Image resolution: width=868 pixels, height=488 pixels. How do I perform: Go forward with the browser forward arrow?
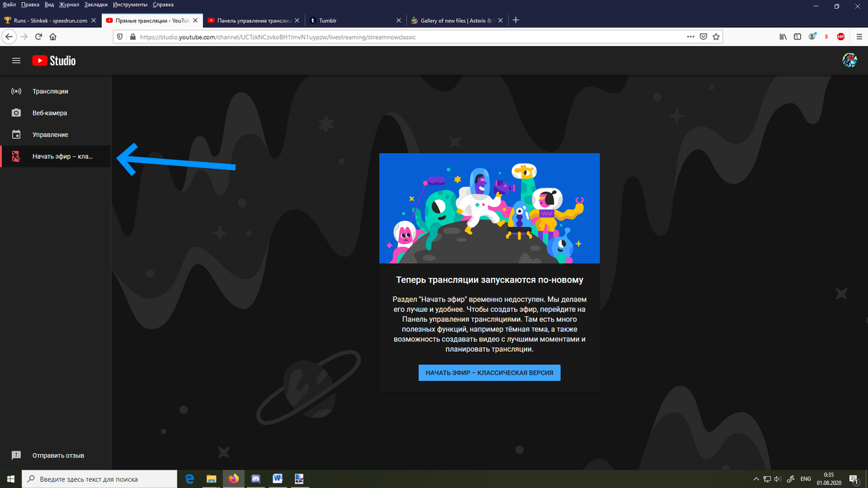point(24,37)
